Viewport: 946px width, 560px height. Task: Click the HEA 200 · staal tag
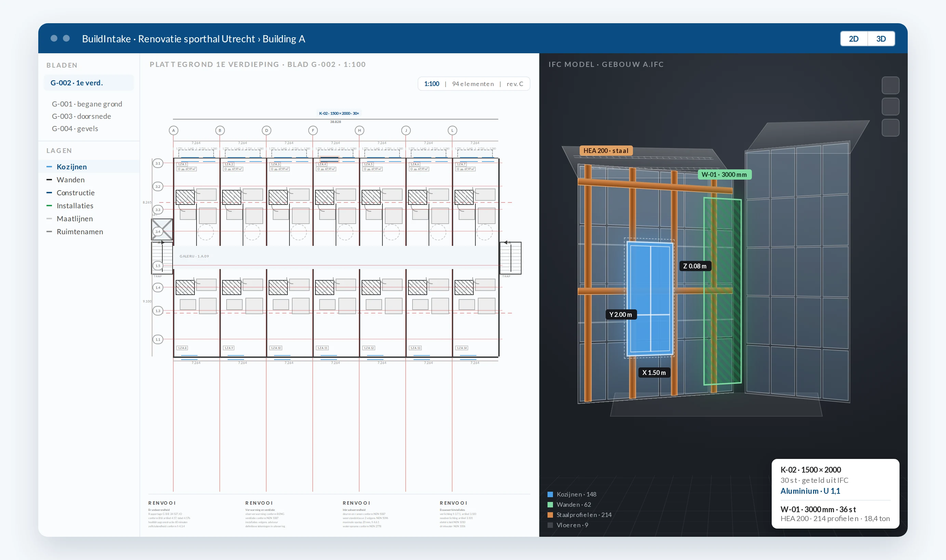[x=606, y=151]
